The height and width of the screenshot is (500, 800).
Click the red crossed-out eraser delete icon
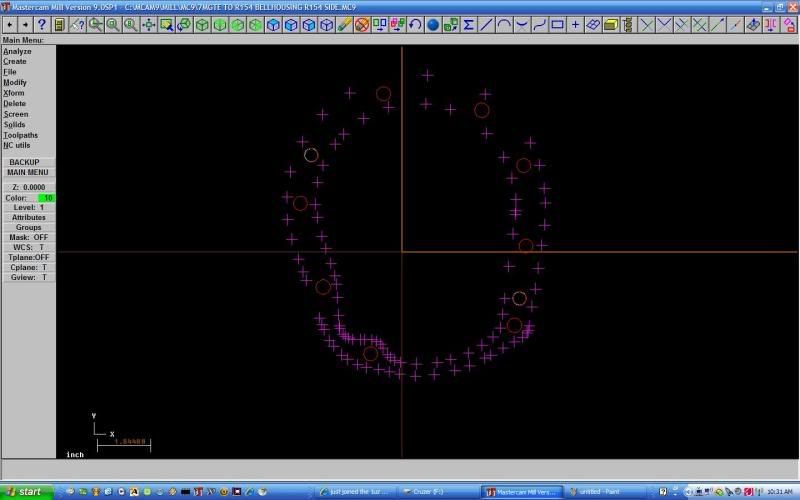point(362,24)
